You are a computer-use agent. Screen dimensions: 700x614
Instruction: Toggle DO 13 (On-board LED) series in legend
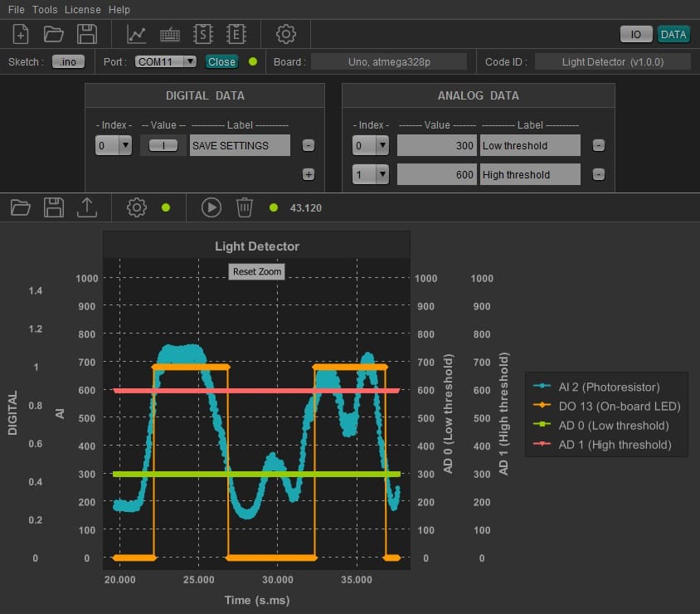click(x=607, y=406)
